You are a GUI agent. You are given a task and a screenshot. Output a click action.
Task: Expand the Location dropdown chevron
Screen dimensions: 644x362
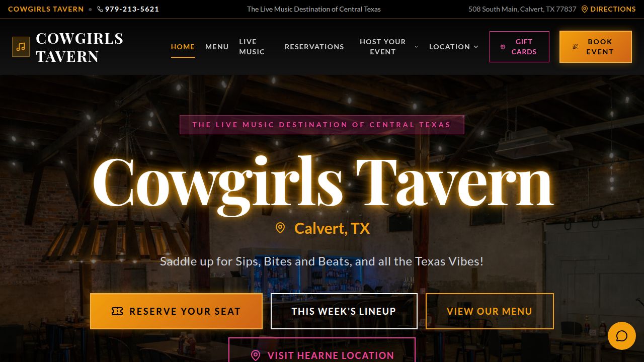(476, 47)
